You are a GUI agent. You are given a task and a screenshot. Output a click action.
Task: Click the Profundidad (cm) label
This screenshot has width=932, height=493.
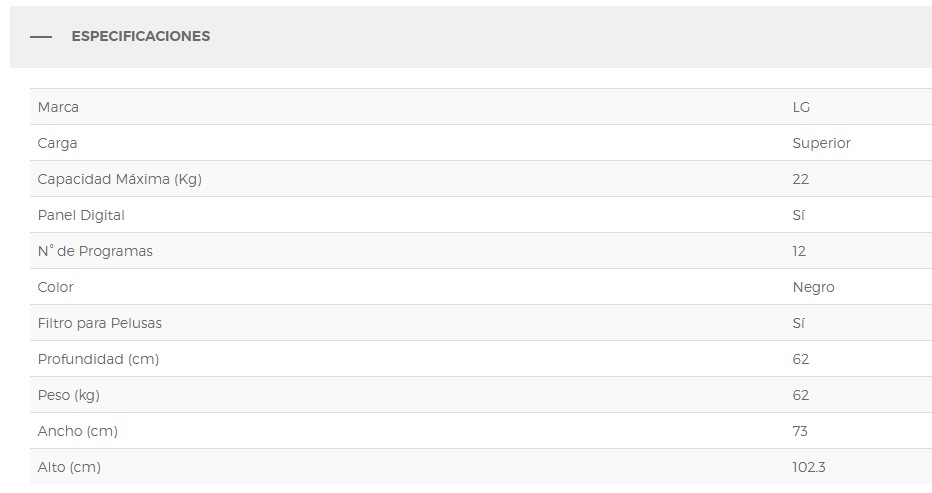[98, 359]
